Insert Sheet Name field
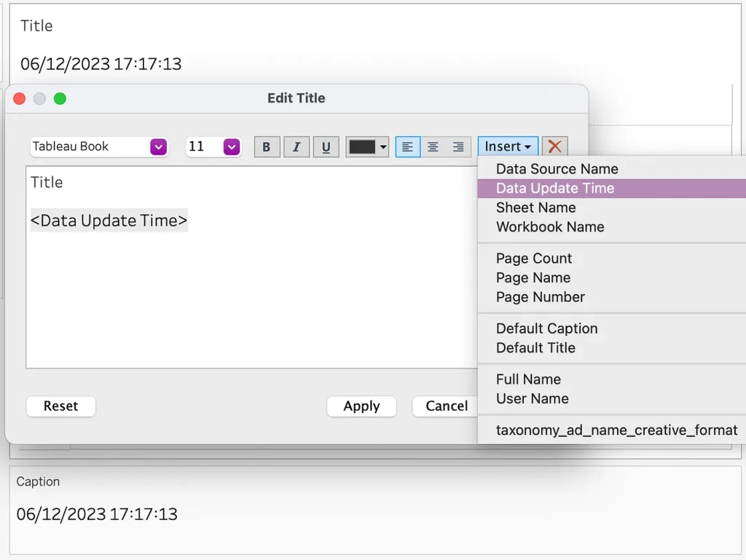746x560 pixels. click(x=535, y=208)
